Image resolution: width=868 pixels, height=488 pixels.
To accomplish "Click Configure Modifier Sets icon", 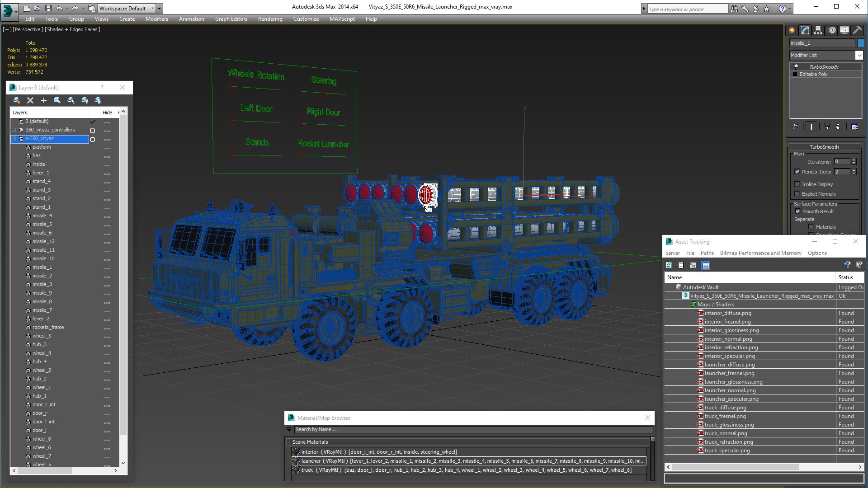I will [854, 127].
